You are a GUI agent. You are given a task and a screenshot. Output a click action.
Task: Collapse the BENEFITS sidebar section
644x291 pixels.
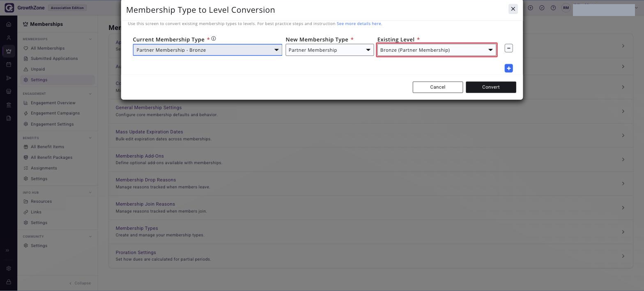[x=90, y=138]
